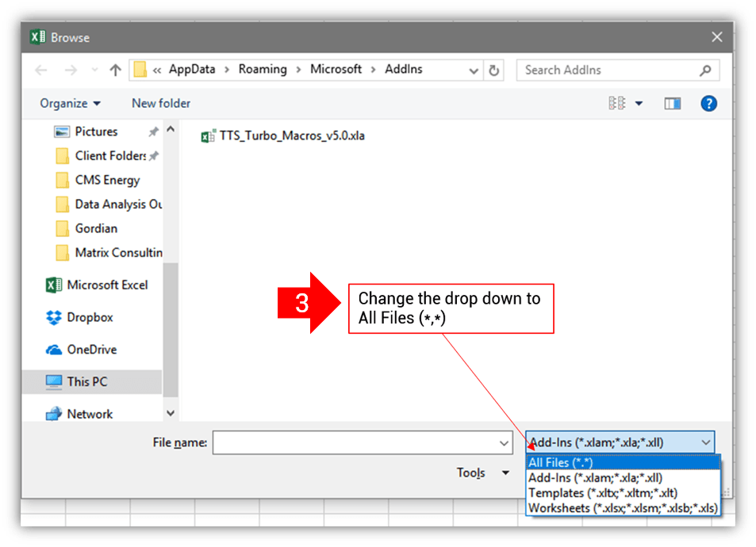The height and width of the screenshot is (547, 756).
Task: Open OneDrive in navigation pane
Action: [x=91, y=350]
